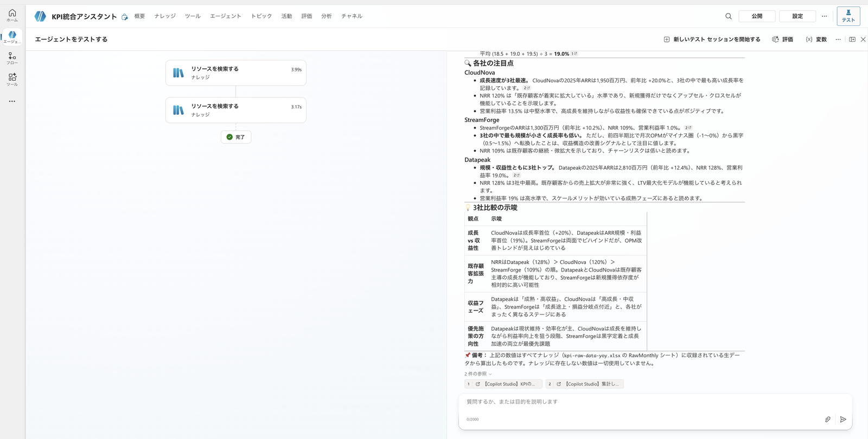Click the KPI統合アシスタント agent name

pyautogui.click(x=84, y=17)
